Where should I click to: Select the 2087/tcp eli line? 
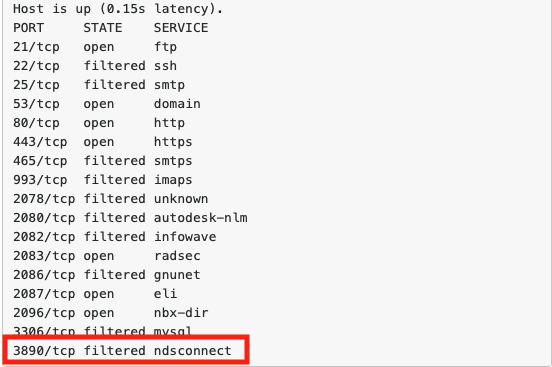coord(95,294)
